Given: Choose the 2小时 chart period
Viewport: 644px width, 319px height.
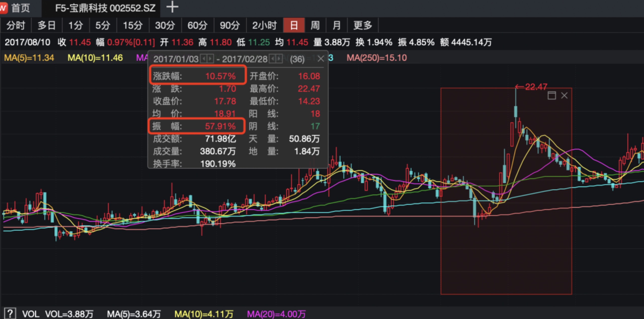Looking at the screenshot, I should 264,25.
